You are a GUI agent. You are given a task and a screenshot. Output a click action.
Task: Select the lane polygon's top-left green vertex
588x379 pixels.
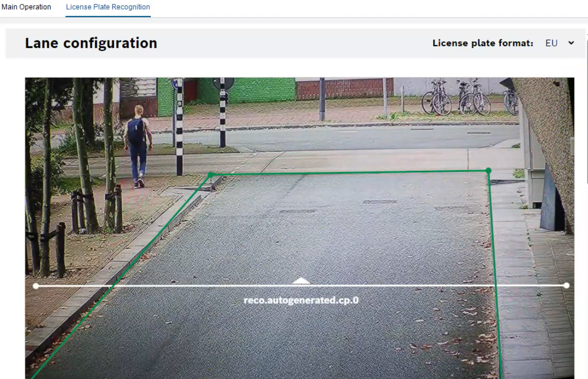[211, 175]
